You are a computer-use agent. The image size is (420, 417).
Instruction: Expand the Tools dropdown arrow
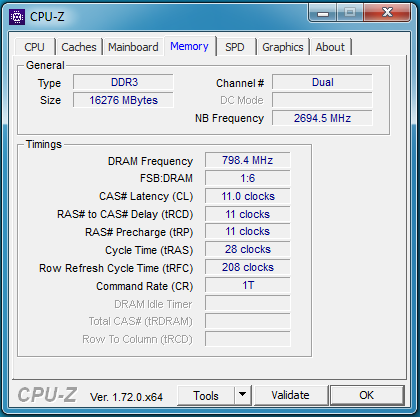pyautogui.click(x=243, y=396)
